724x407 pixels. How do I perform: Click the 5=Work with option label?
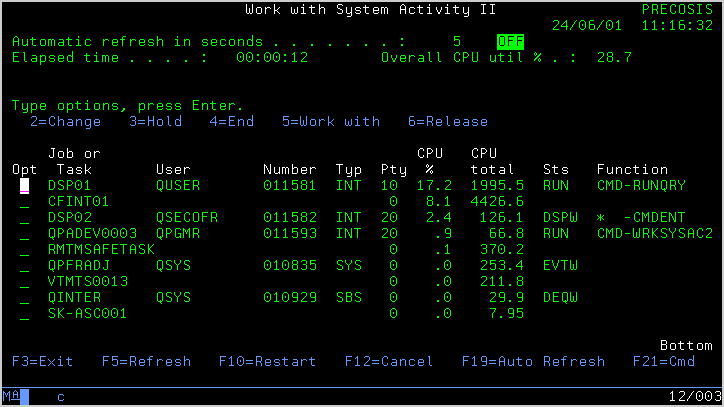click(331, 121)
